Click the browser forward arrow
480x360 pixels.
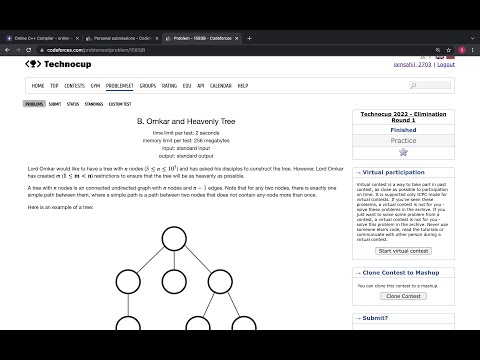(18, 50)
